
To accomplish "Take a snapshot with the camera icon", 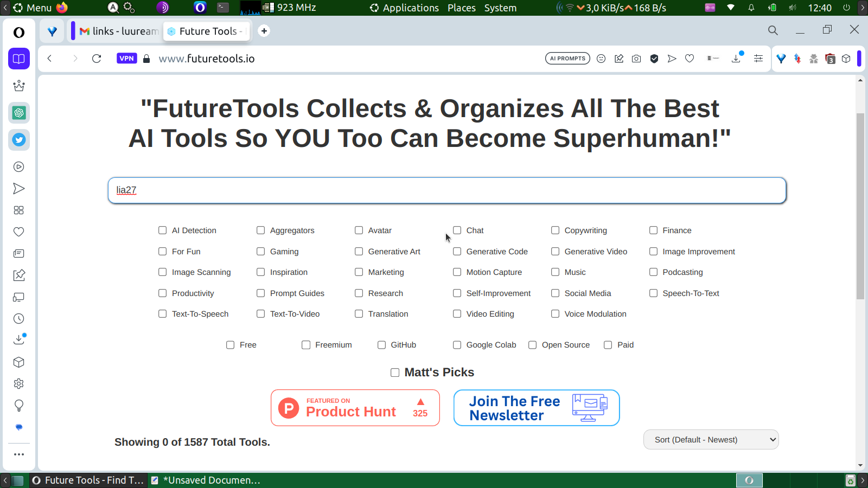I will (636, 59).
